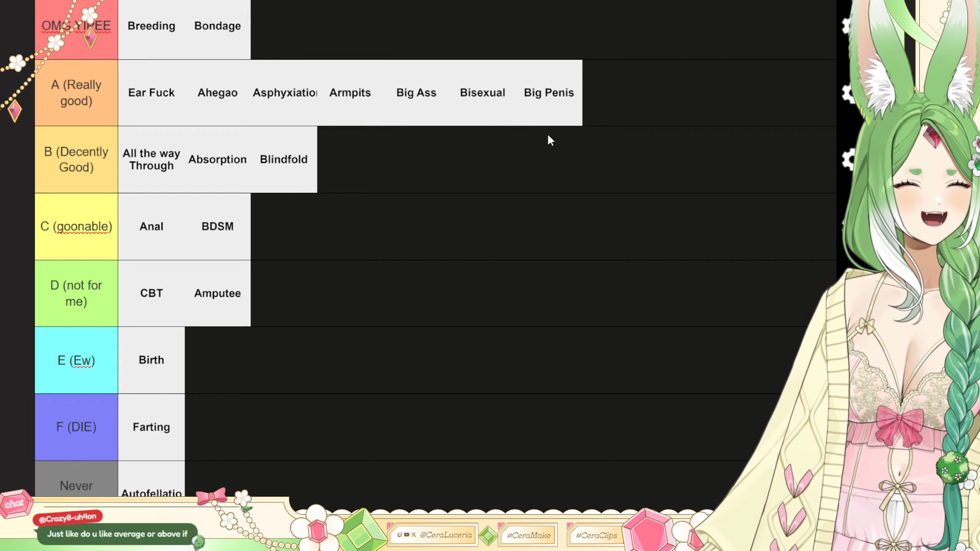
Task: Select the Absorption tile
Action: pos(217,160)
